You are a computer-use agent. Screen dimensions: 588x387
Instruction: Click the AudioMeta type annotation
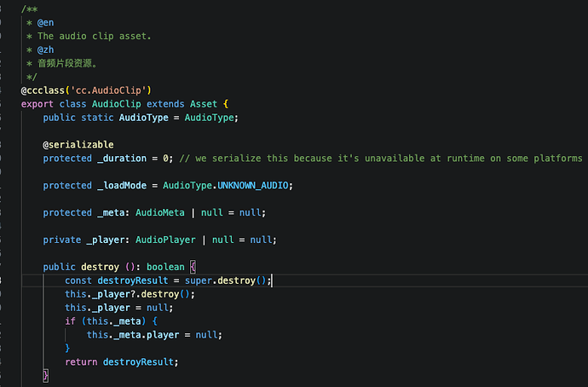(162, 212)
